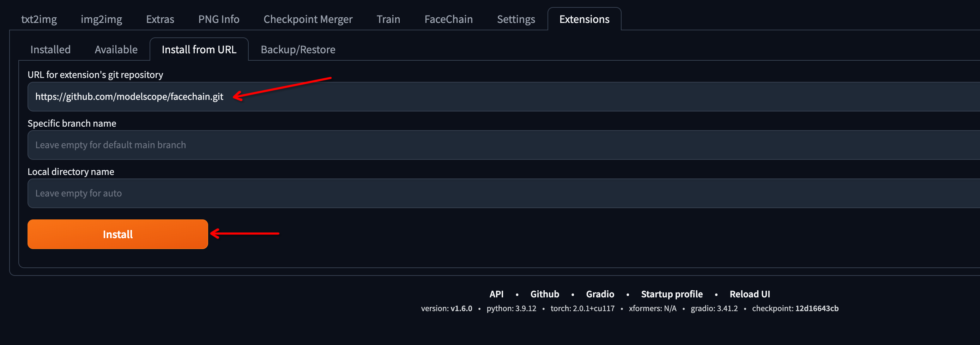Click the git repository URL field

pos(504,97)
